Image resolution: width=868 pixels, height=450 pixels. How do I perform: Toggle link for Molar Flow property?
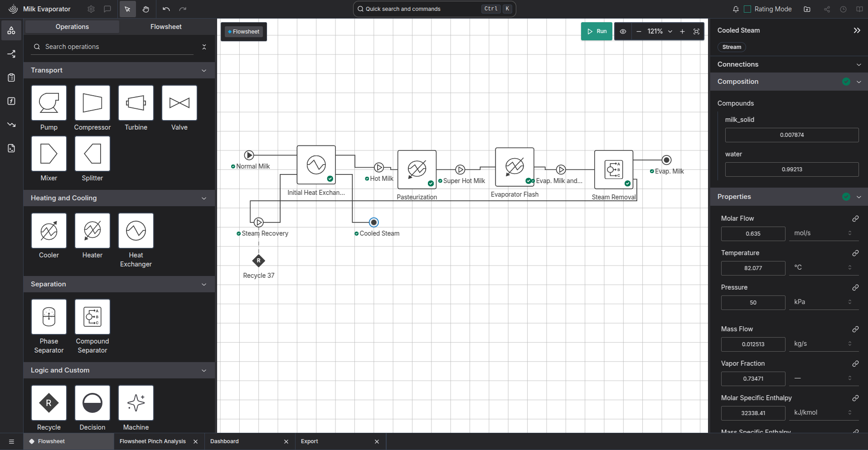pyautogui.click(x=855, y=218)
